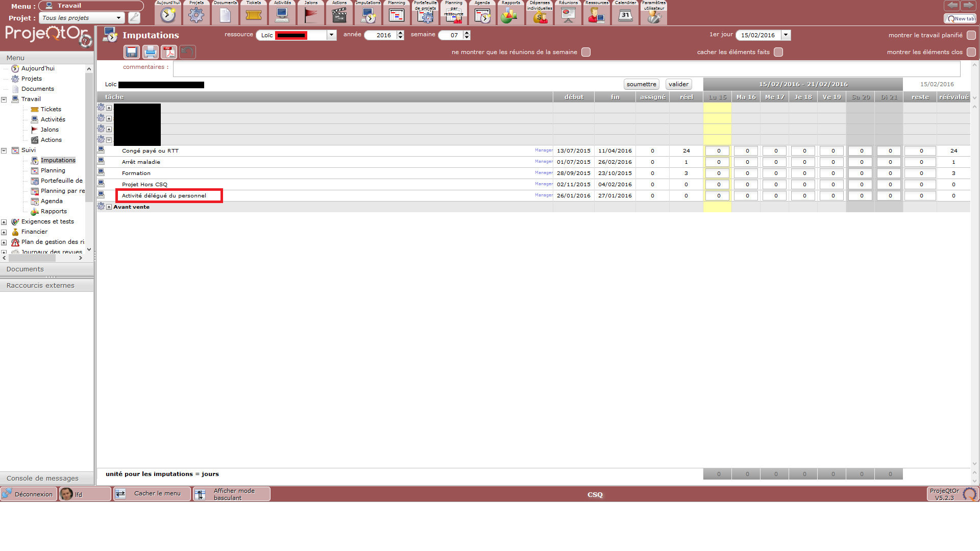980x551 pixels.
Task: Check cacher les éléments faits
Action: tap(778, 52)
